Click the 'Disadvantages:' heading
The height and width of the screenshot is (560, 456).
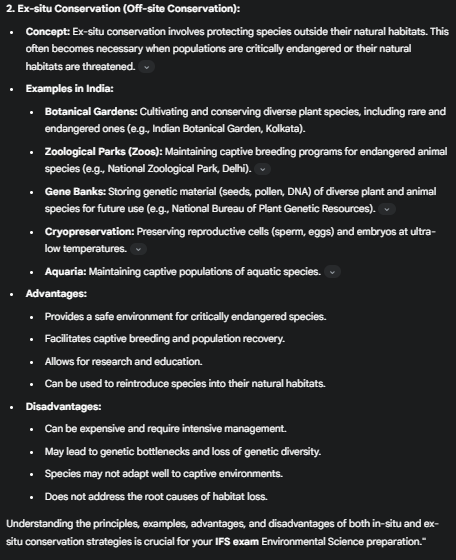pos(64,407)
